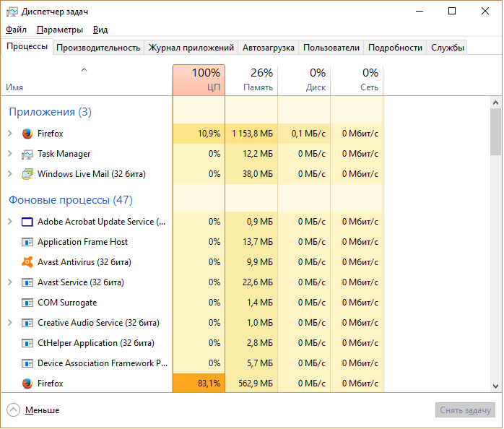504x429 pixels.
Task: Switch to the Автозагрузка tab
Action: [269, 48]
